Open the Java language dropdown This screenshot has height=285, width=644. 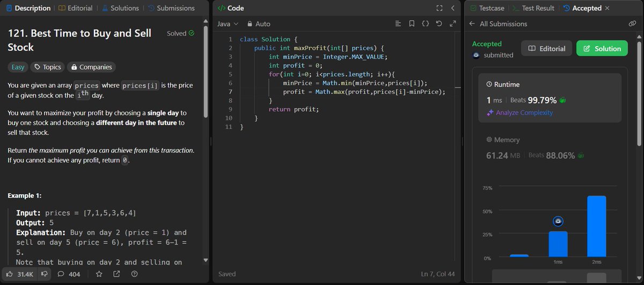pos(227,24)
